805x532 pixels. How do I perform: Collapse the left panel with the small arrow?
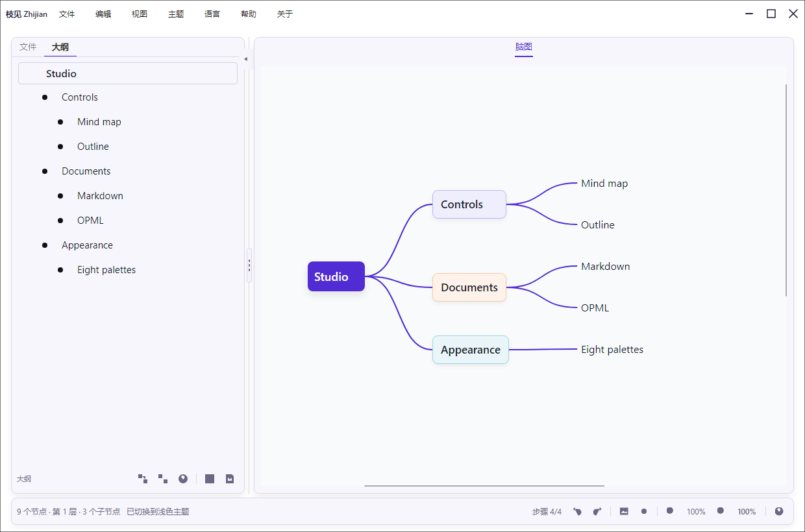pos(245,59)
